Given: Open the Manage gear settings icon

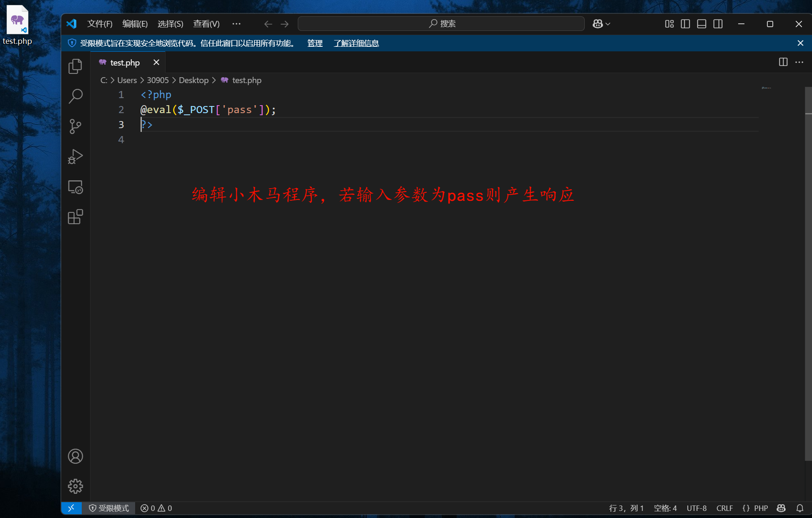Looking at the screenshot, I should click(75, 486).
